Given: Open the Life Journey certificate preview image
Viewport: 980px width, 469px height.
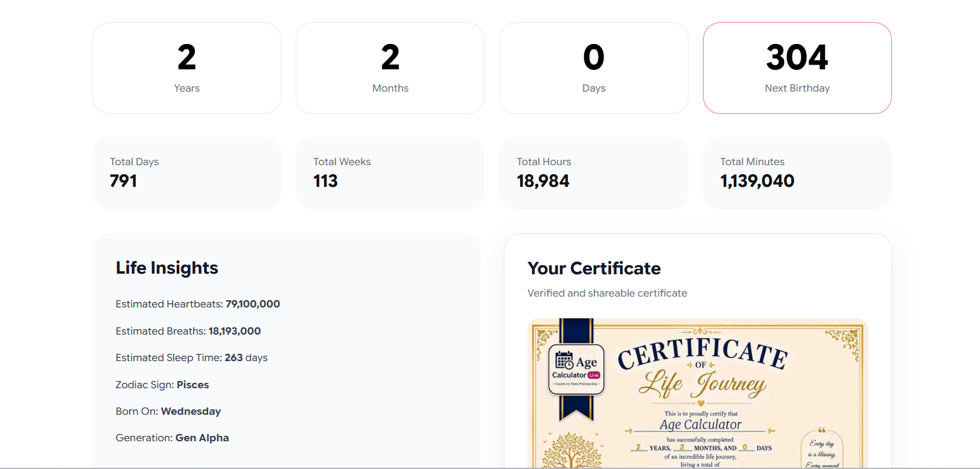Looking at the screenshot, I should point(698,394).
